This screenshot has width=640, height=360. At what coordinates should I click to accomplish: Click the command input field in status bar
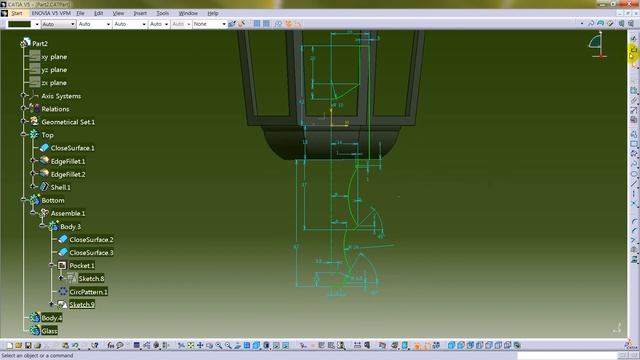(x=567, y=356)
